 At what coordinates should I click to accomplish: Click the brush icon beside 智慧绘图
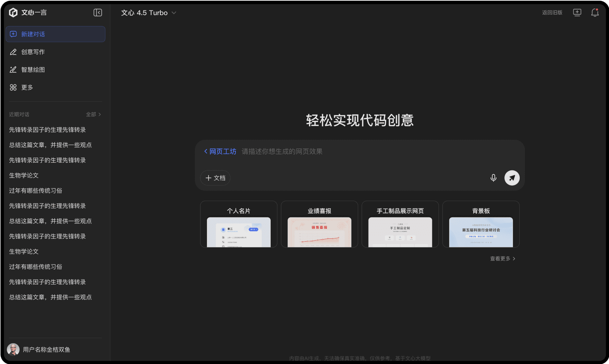point(13,70)
